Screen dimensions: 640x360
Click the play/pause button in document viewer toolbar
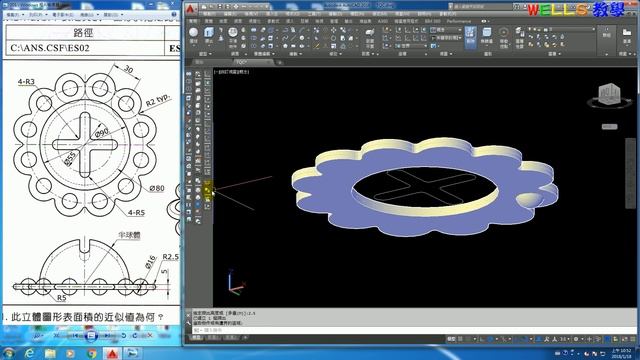[x=91, y=336]
